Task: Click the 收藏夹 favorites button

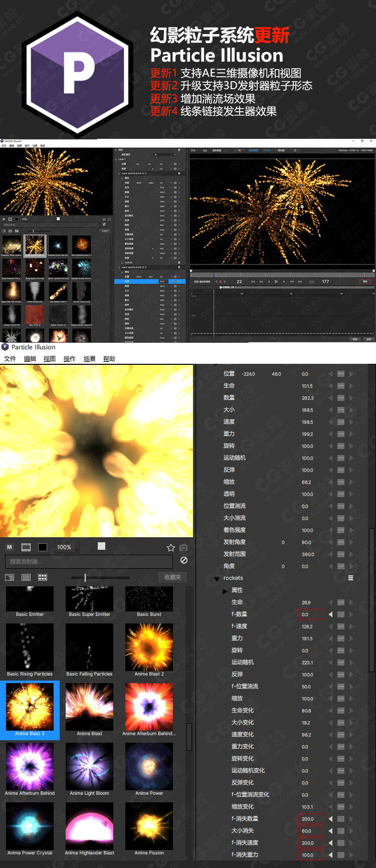Action: tap(172, 577)
